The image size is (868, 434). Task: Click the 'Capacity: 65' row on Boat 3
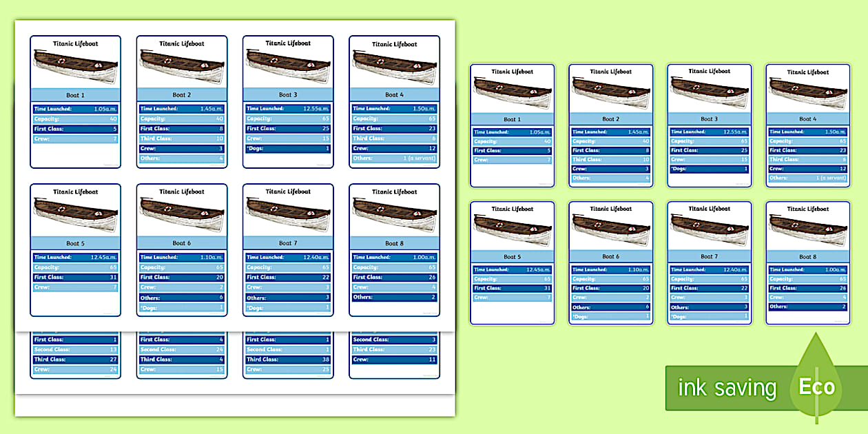pos(287,118)
